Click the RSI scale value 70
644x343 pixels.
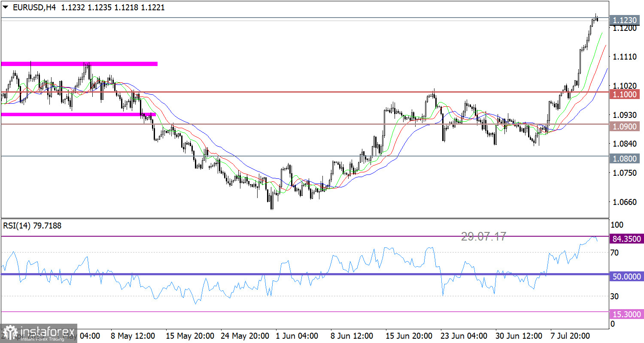pos(614,253)
